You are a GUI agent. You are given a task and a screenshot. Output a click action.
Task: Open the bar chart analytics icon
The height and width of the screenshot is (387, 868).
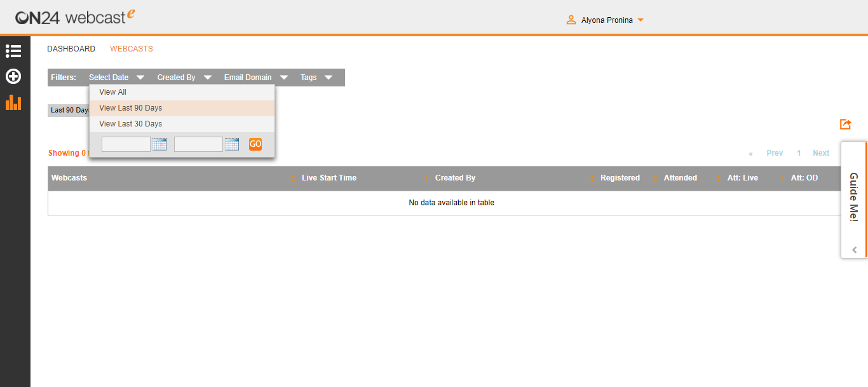13,102
